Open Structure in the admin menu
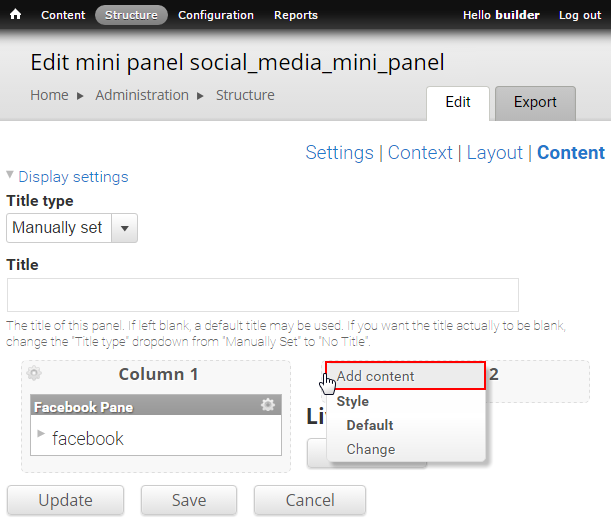611x532 pixels. coord(131,15)
